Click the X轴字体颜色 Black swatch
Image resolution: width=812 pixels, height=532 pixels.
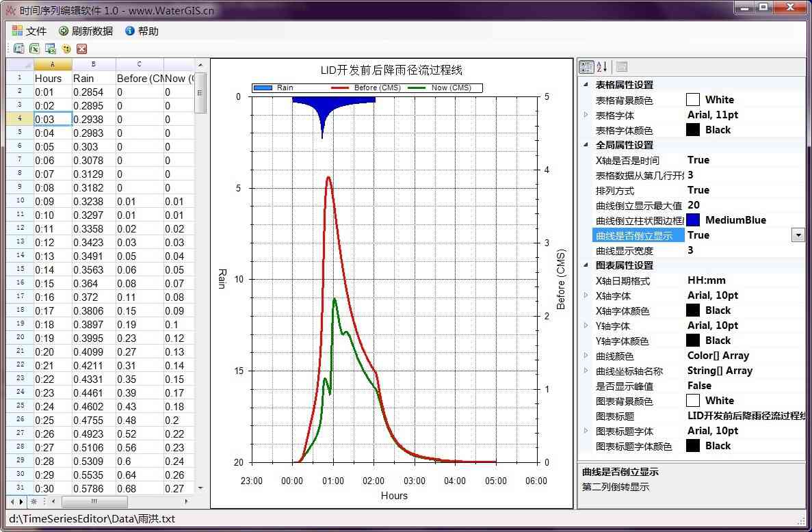point(693,310)
